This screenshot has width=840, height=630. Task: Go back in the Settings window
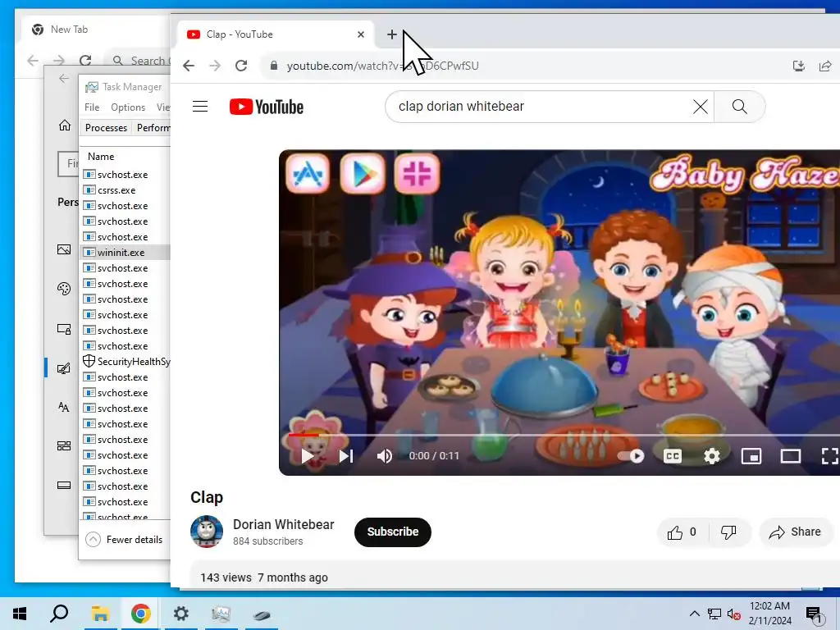point(64,79)
